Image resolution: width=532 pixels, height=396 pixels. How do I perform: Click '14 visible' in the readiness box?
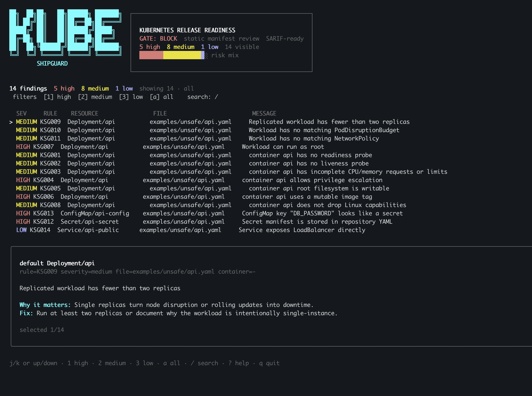click(242, 47)
